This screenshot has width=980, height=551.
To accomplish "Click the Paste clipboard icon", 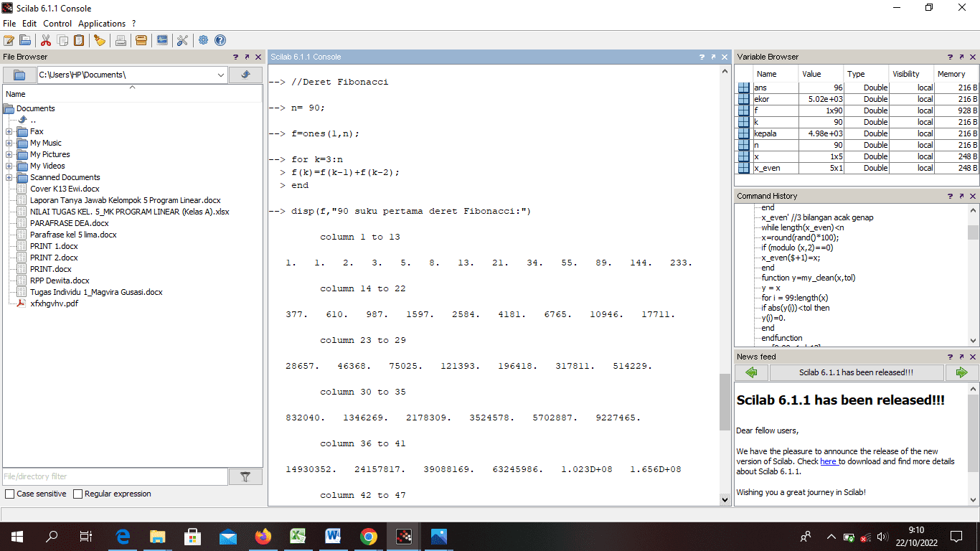I will (x=80, y=40).
